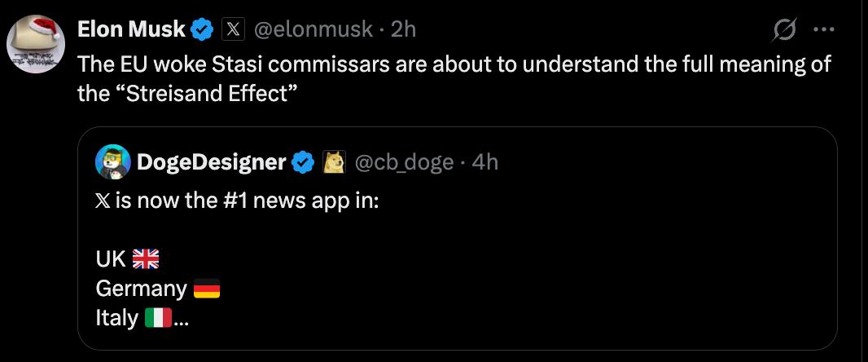This screenshot has height=362, width=868.
Task: Click the Doge affiliation badge
Action: click(x=334, y=163)
